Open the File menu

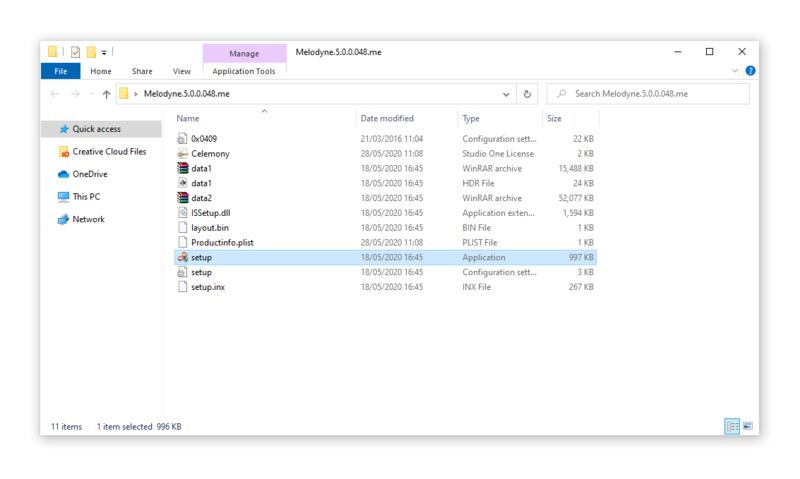60,71
